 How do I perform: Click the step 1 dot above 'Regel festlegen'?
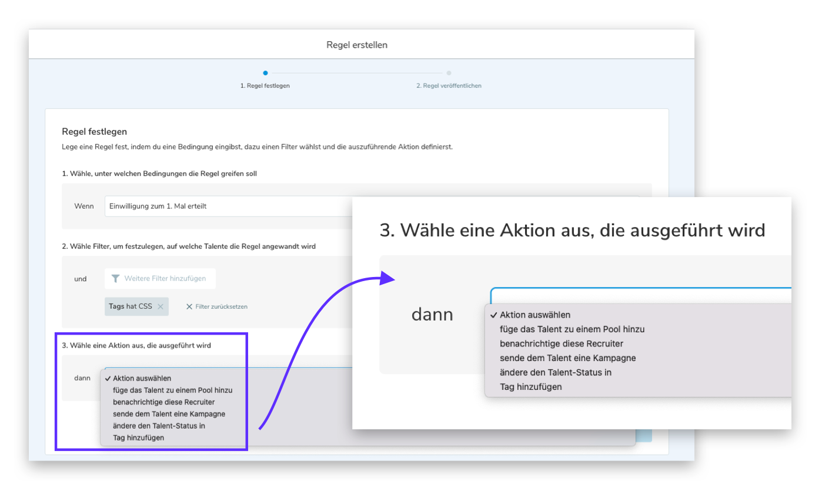(265, 73)
